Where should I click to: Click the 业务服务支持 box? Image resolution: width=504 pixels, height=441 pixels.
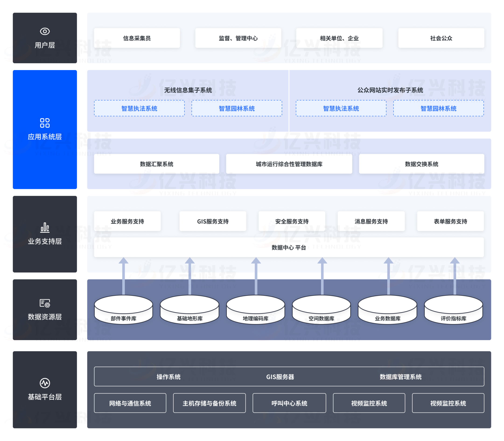127,221
